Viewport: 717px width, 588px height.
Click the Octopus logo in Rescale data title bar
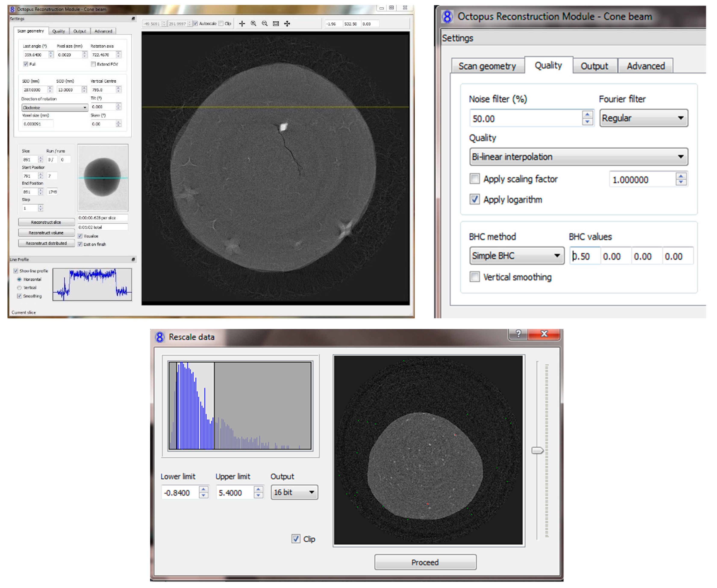coord(159,337)
